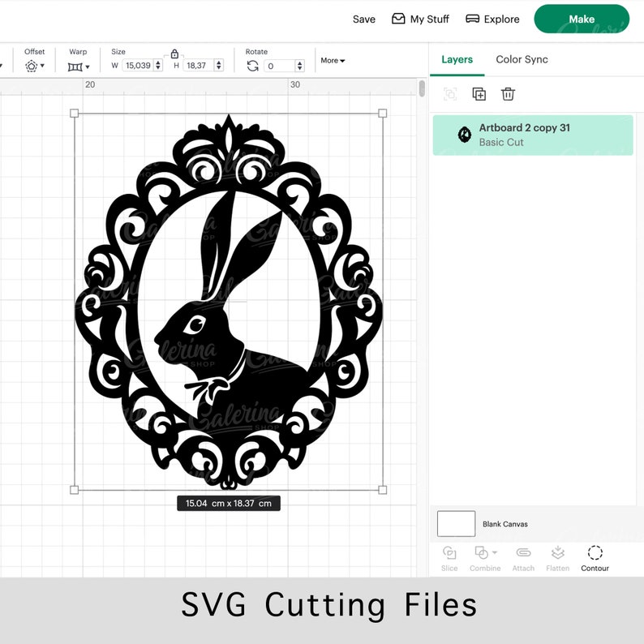Duplicate the selected layer
Viewport: 644px width, 644px height.
pyautogui.click(x=479, y=94)
